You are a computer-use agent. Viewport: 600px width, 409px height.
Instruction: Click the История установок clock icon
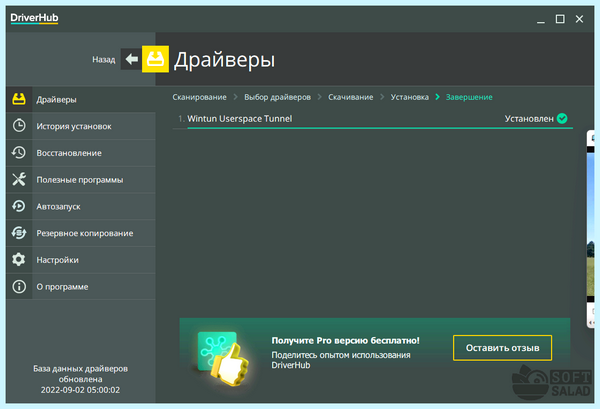[19, 126]
